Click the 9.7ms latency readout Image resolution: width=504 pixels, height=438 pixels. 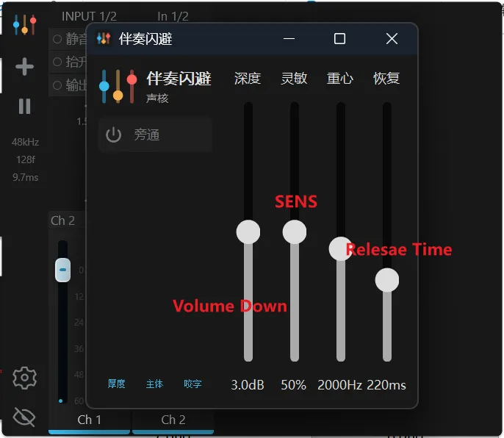(x=26, y=177)
